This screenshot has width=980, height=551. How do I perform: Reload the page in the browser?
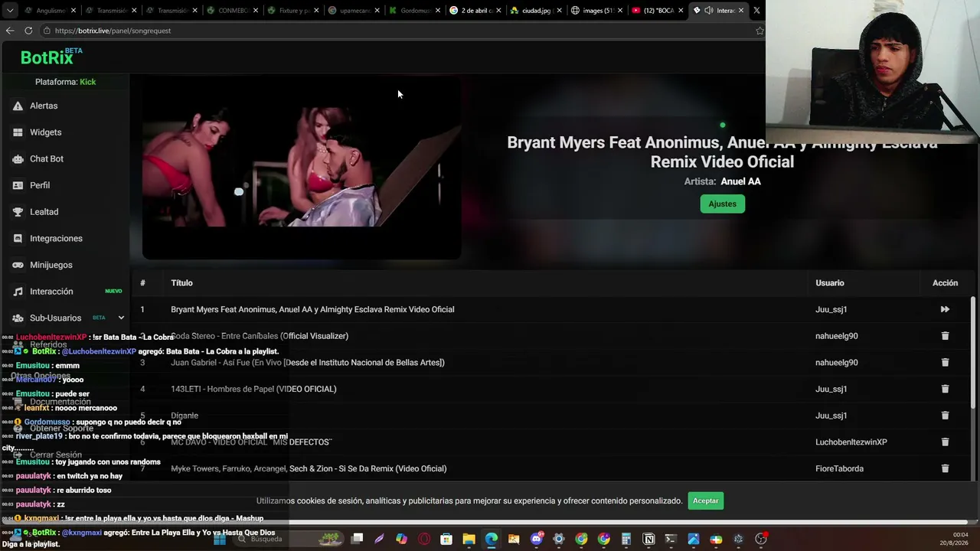(28, 31)
